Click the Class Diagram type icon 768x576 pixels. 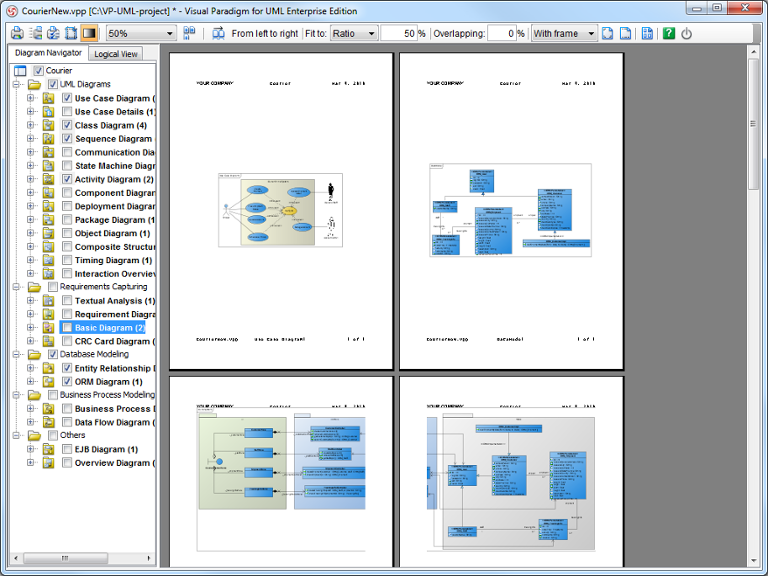[x=48, y=125]
